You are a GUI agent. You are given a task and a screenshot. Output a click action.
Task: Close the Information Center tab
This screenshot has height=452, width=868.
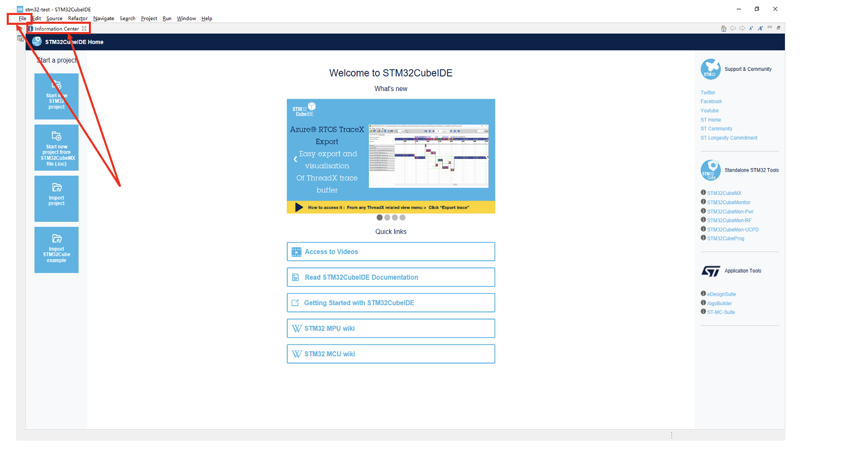[84, 29]
